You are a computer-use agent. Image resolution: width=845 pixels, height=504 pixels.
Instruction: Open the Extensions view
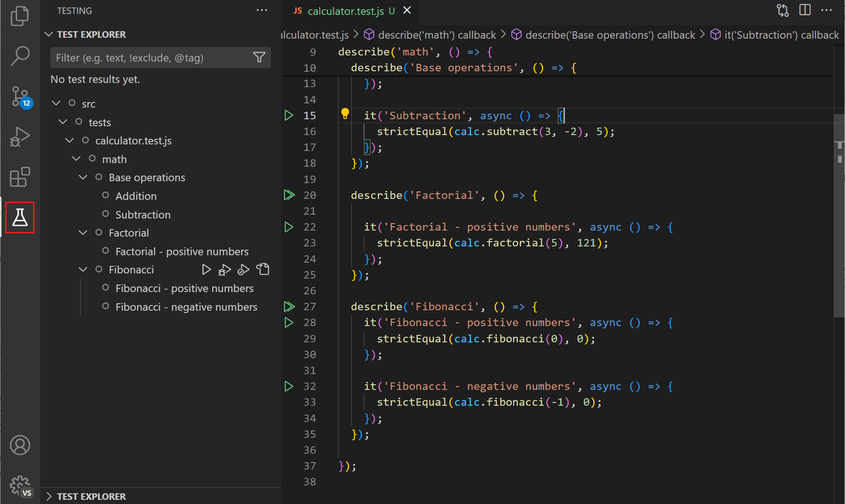pos(20,177)
